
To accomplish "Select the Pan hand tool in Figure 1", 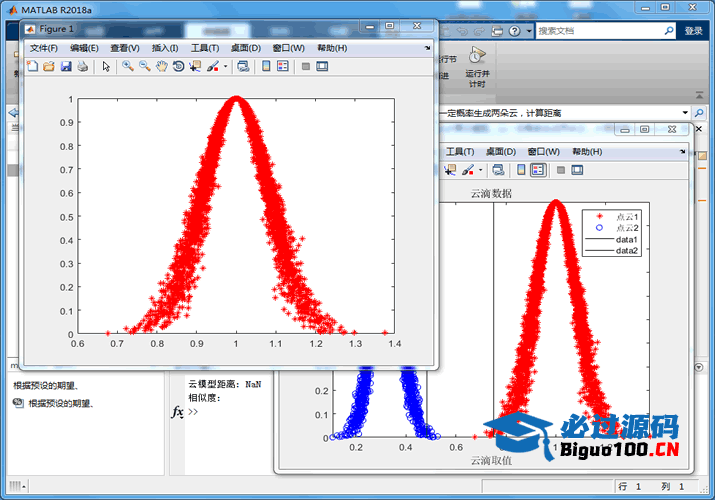I will [161, 67].
